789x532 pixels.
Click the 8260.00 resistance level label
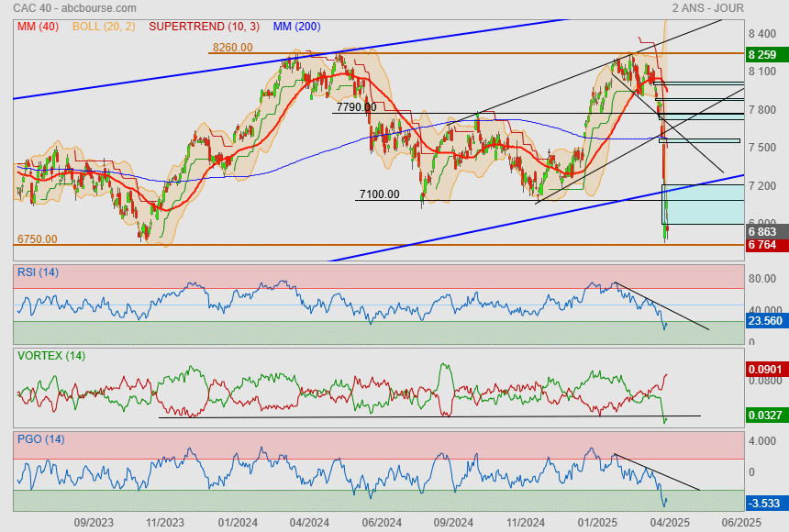[232, 48]
